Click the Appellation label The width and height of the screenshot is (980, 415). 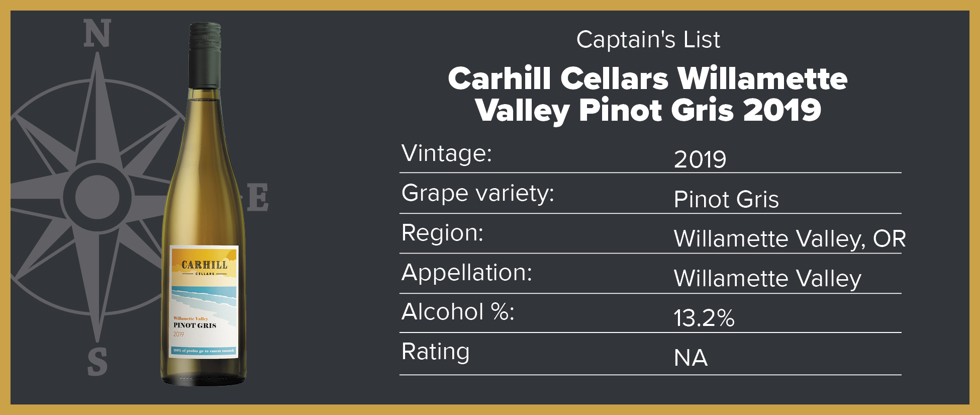click(x=466, y=273)
